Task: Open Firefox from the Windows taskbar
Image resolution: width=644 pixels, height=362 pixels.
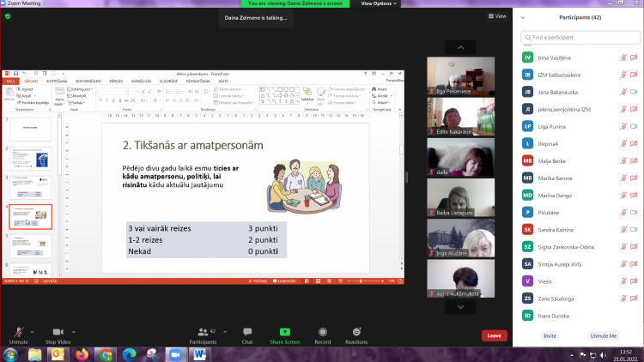Action: [82, 353]
